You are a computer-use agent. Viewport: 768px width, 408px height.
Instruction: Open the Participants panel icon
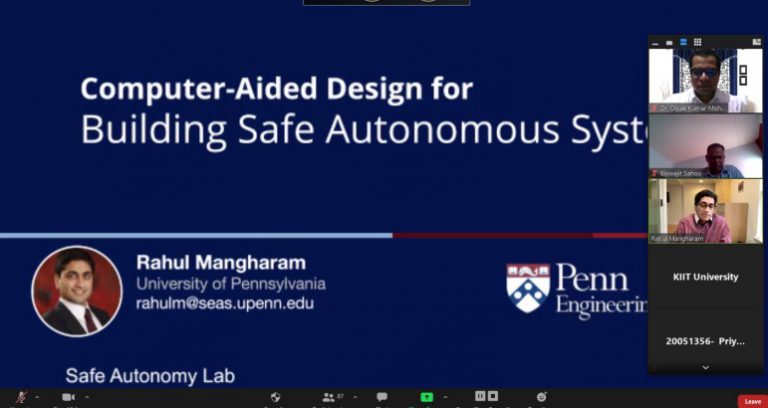coord(328,397)
